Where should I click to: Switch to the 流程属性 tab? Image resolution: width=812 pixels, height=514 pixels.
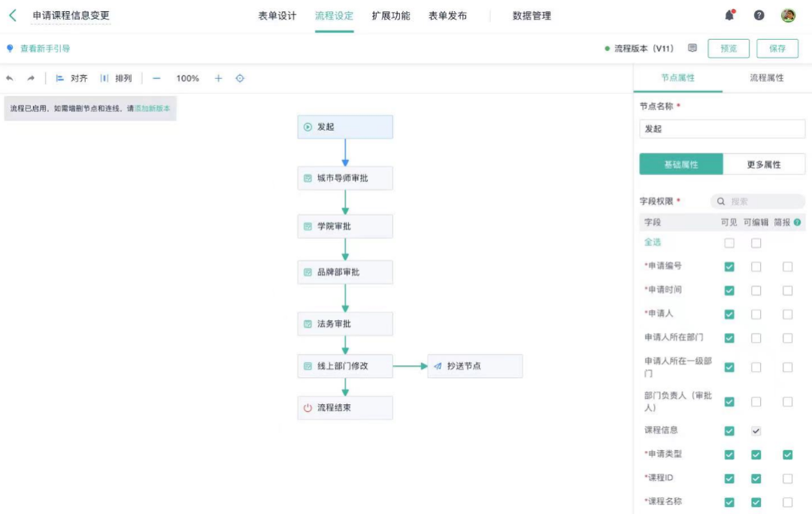(x=767, y=78)
